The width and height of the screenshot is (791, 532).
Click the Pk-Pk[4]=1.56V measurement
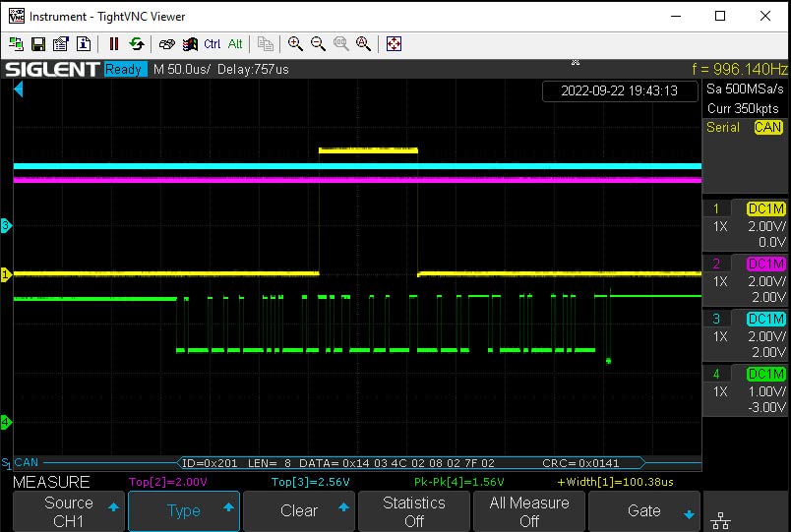coord(459,482)
